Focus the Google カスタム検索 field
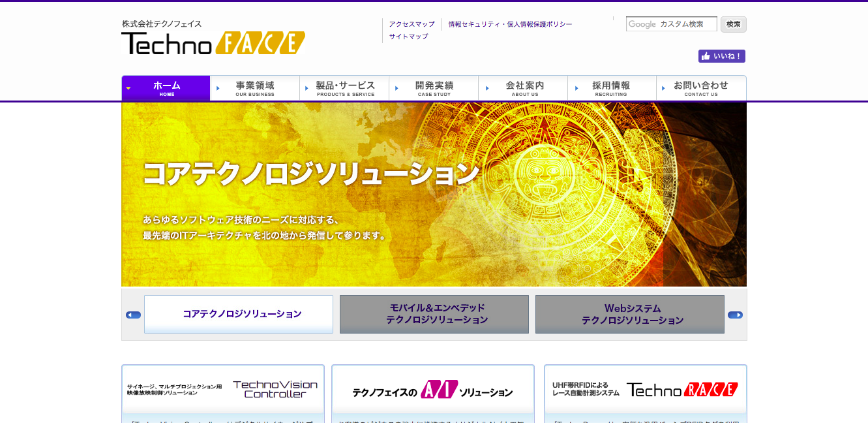 pyautogui.click(x=672, y=24)
